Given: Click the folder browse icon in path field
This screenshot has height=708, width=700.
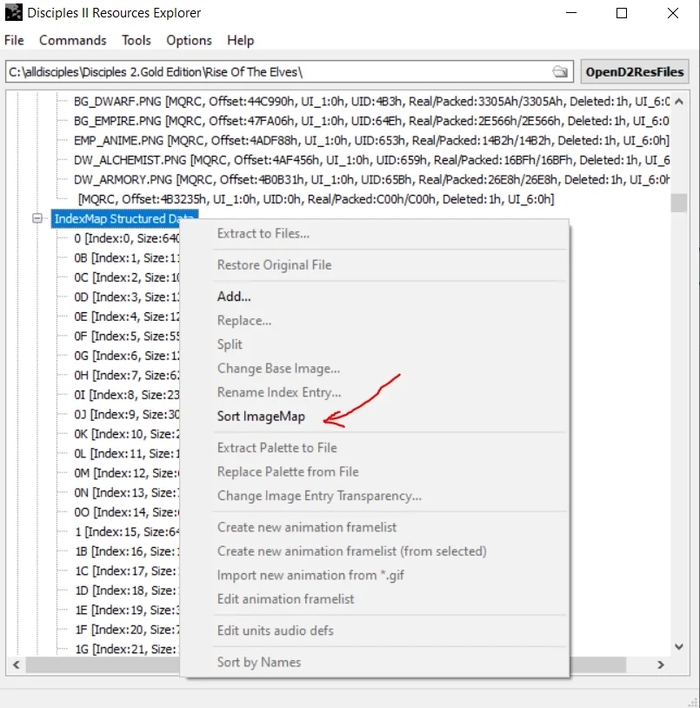Looking at the screenshot, I should [x=560, y=72].
